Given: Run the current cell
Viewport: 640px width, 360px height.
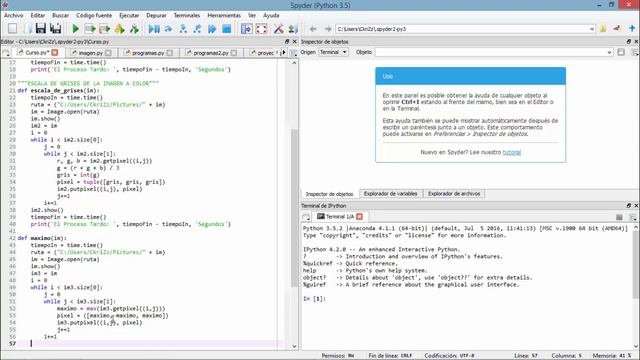Looking at the screenshot, I should click(90, 29).
